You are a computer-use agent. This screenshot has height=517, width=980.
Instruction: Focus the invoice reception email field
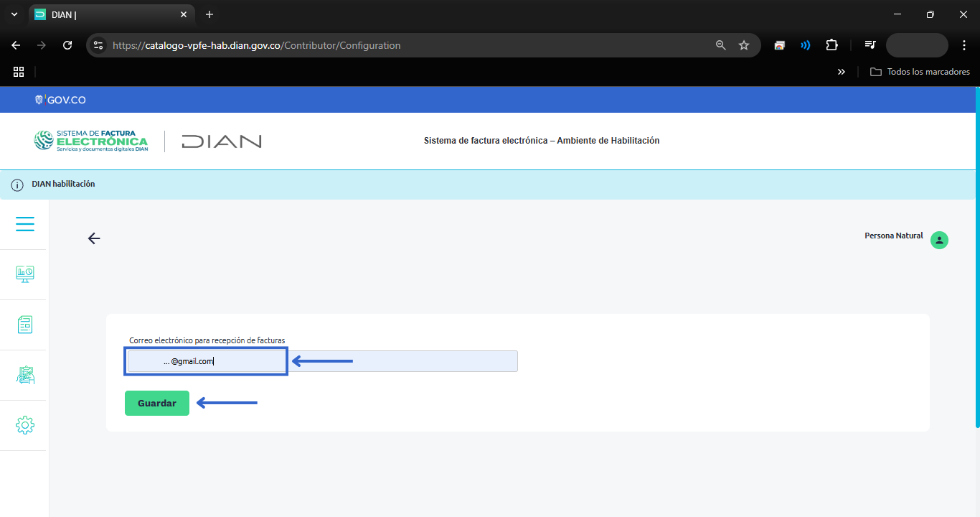point(321,361)
